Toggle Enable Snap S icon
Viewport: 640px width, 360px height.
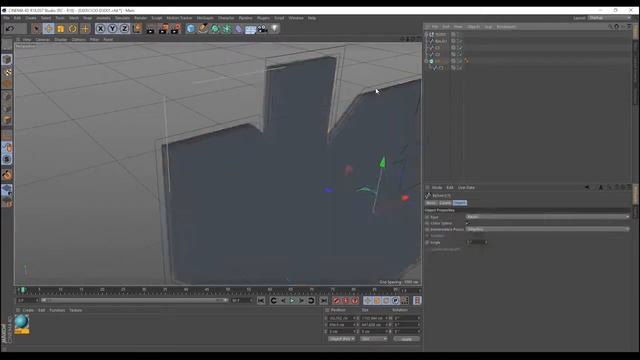pyautogui.click(x=7, y=159)
